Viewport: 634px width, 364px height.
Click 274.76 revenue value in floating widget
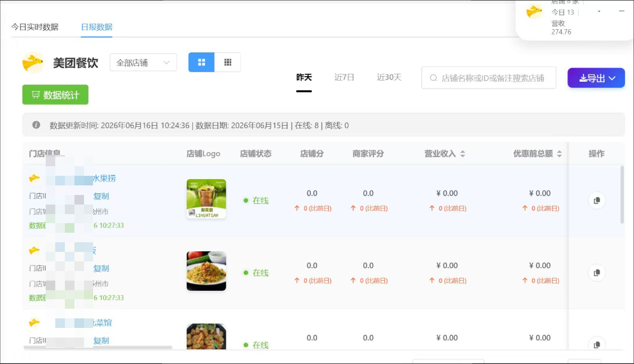561,32
